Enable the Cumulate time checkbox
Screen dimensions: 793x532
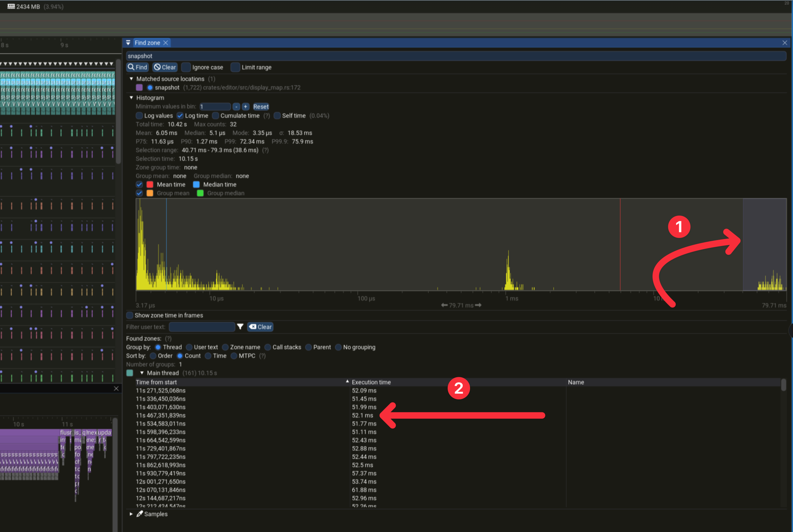[216, 115]
